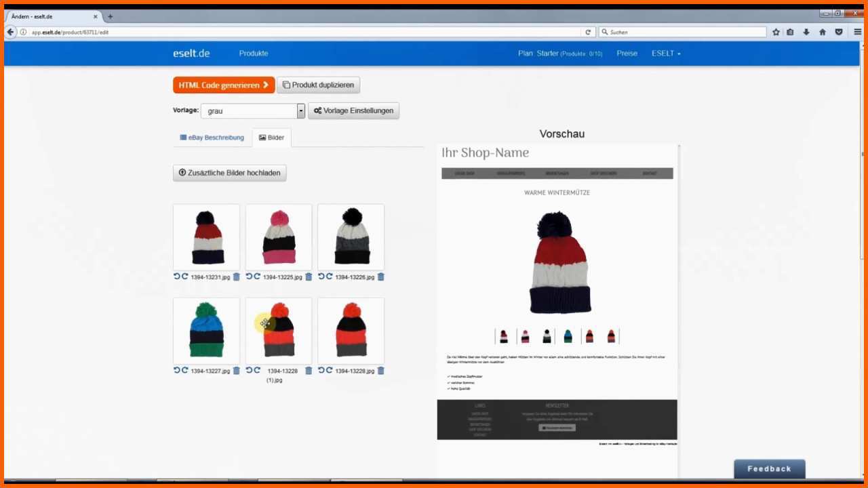Rotate image 1394-13225.jpg clockwise
Screen dimensions: 868x488
click(257, 277)
